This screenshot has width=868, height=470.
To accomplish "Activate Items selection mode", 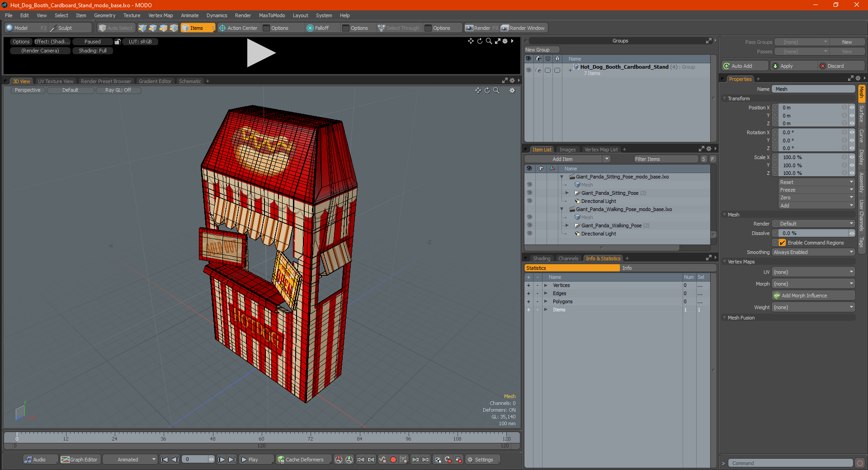I will pyautogui.click(x=198, y=28).
